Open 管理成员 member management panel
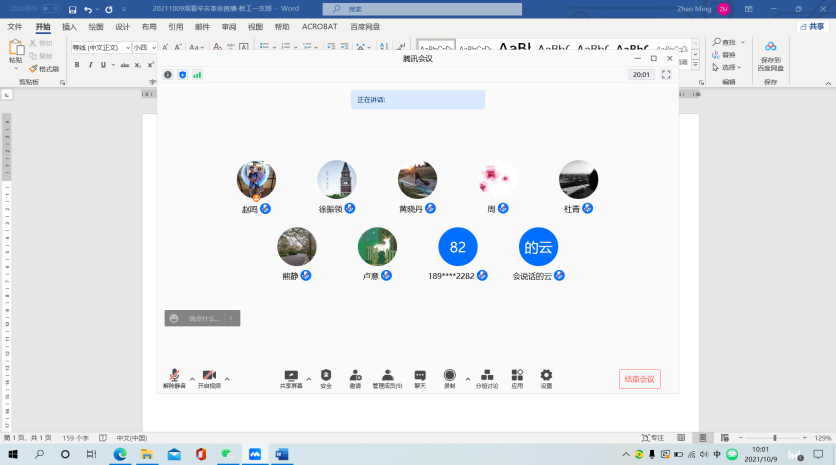836x465 pixels. (387, 375)
